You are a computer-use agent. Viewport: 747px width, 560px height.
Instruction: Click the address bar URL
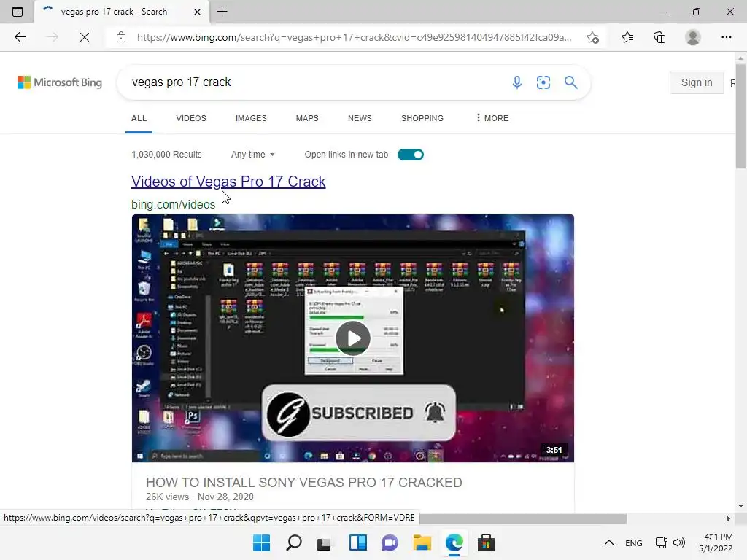pyautogui.click(x=354, y=37)
